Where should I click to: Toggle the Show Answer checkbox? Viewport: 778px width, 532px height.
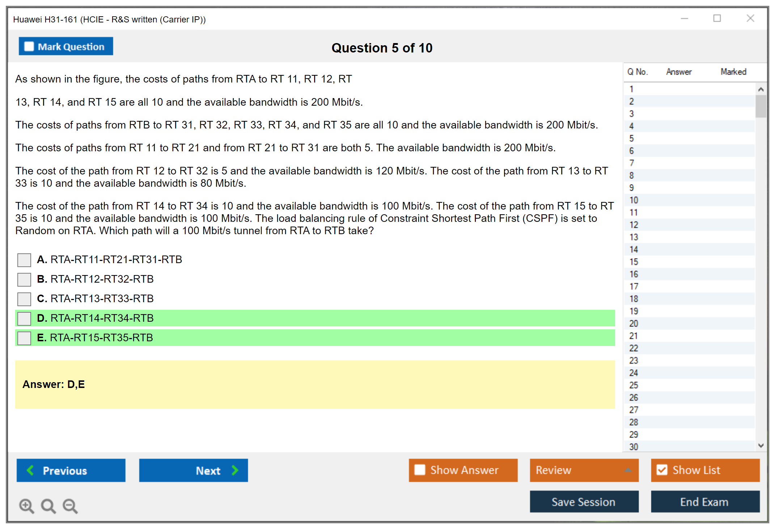tap(420, 470)
